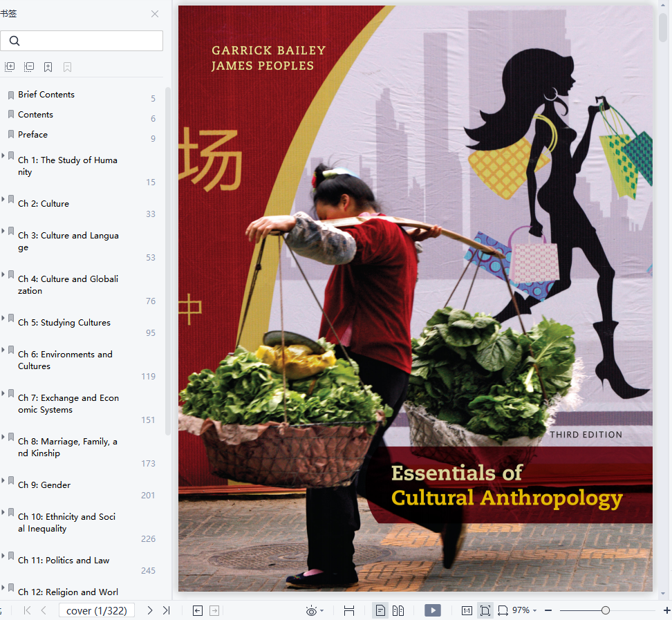The height and width of the screenshot is (620, 672).
Task: Go to the first page
Action: point(27,610)
